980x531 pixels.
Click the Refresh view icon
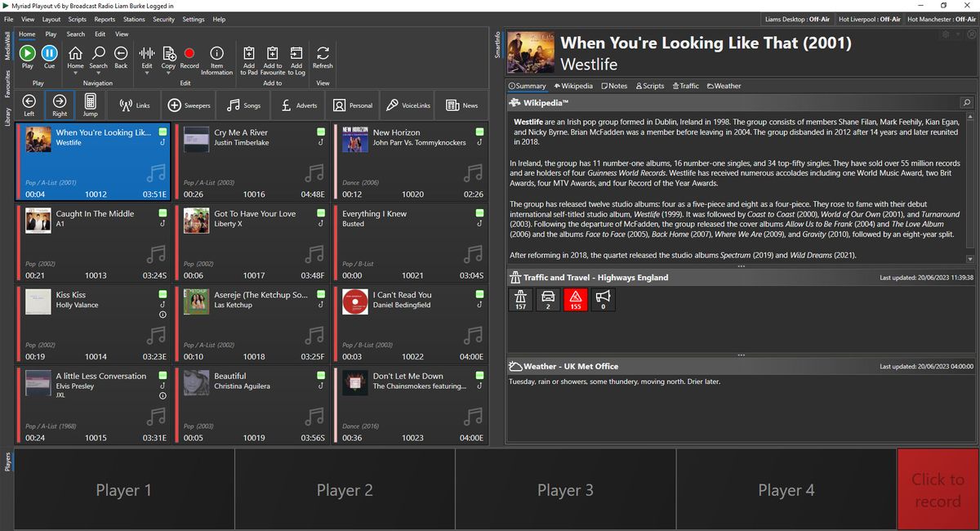click(323, 53)
